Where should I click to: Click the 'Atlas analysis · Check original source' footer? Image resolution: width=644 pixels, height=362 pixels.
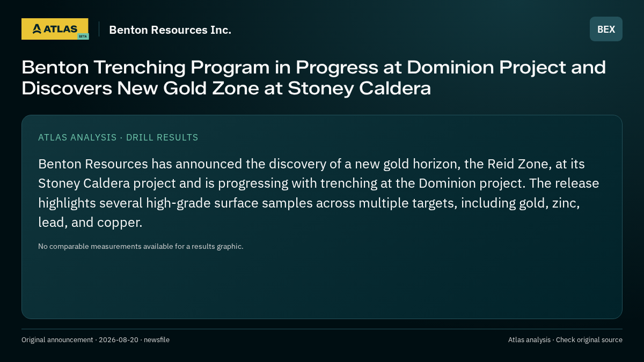point(565,340)
